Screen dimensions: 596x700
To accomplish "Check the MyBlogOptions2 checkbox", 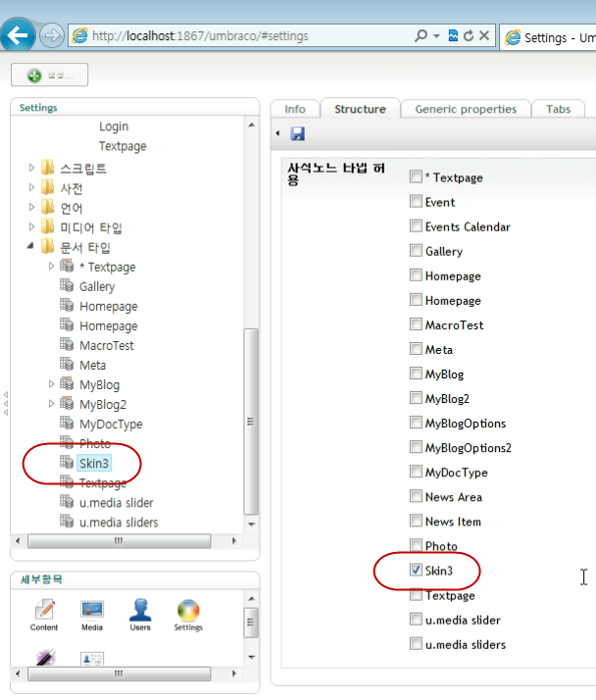I will 416,446.
